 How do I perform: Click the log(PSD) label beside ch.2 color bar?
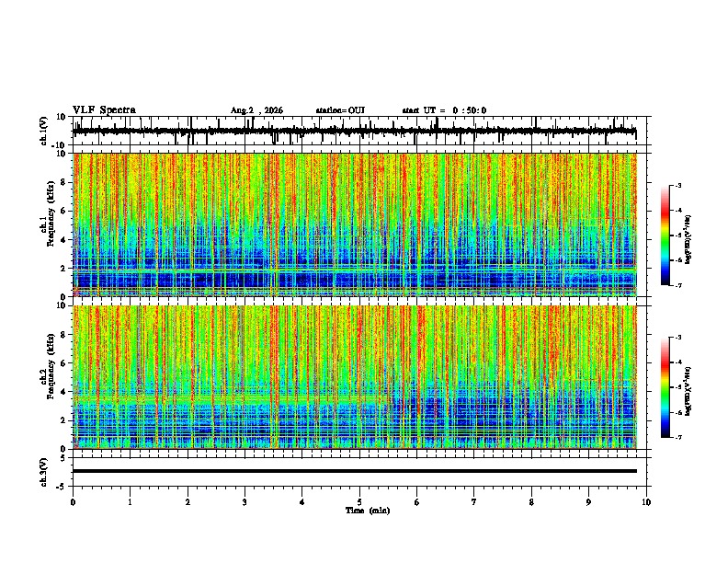click(688, 392)
